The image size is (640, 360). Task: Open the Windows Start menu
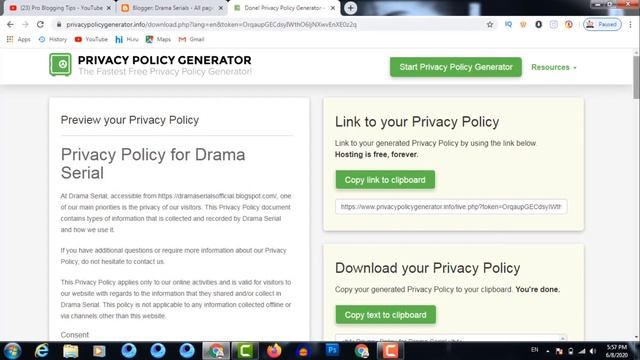point(12,351)
